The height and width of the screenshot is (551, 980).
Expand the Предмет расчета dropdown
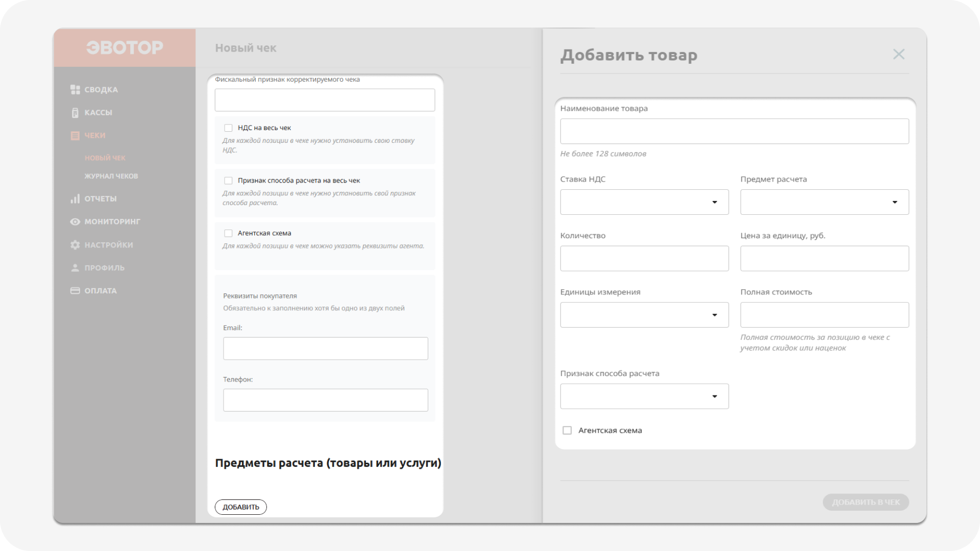tap(894, 202)
